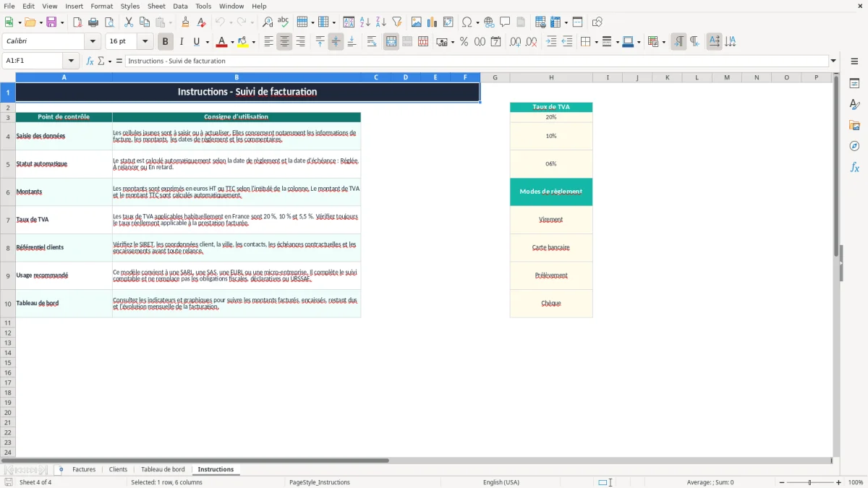The height and width of the screenshot is (488, 868).
Task: Click the Increase Indent icon
Action: pos(551,42)
